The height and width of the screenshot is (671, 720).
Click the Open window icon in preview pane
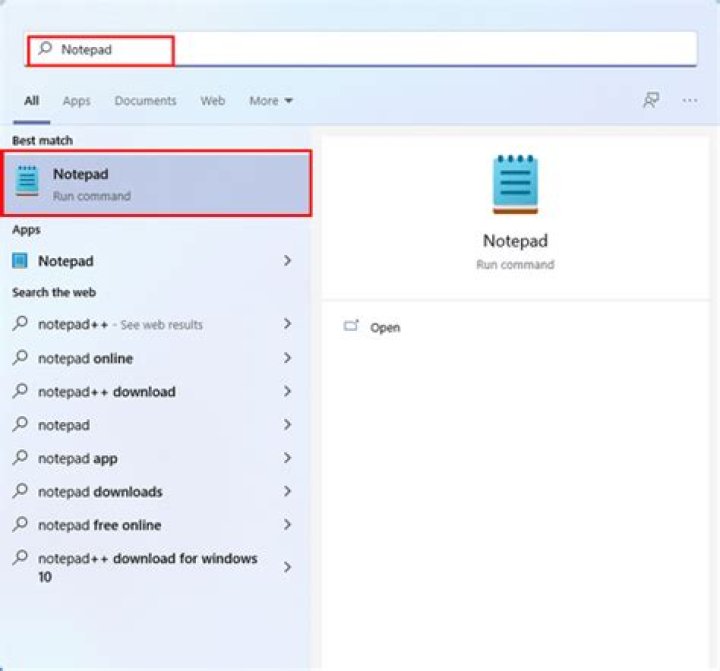(351, 326)
